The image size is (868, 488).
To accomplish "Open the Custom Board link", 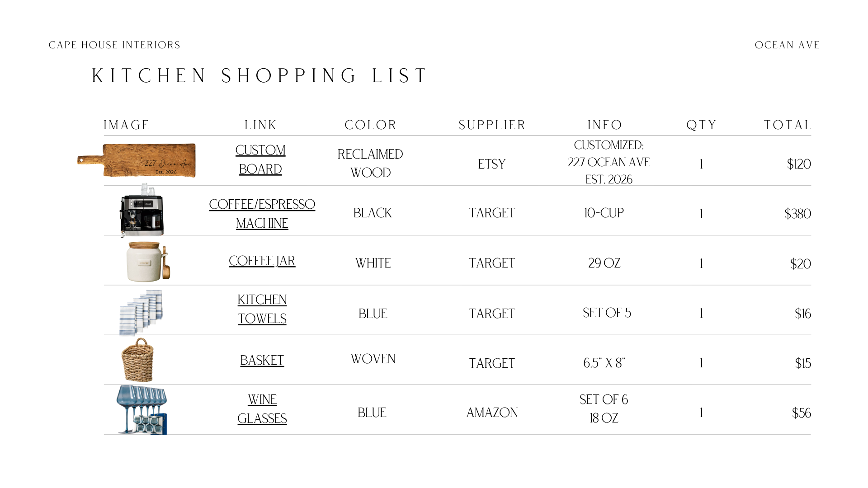I will (x=260, y=160).
